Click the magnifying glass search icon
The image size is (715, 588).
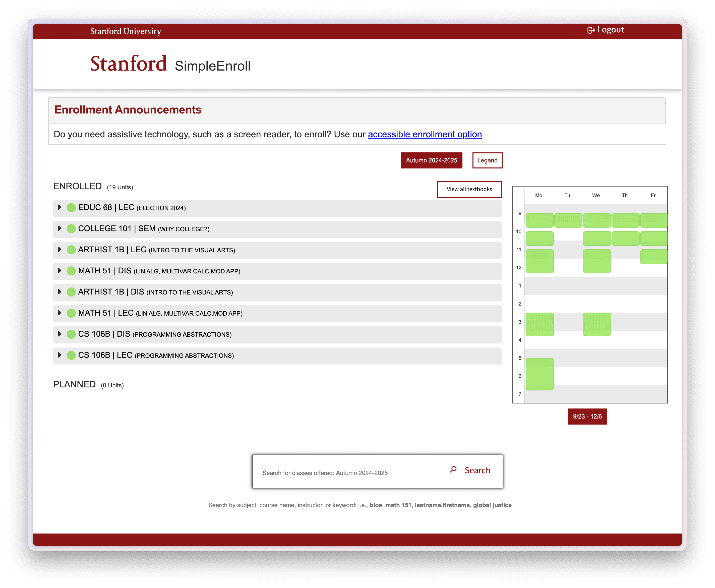pyautogui.click(x=453, y=469)
